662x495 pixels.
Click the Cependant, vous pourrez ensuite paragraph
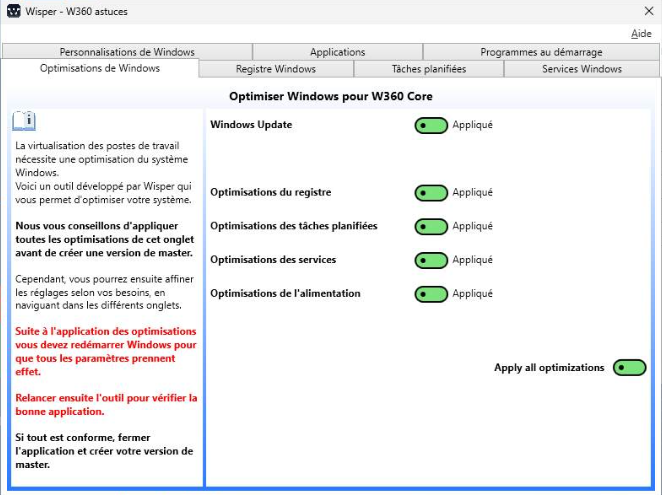click(x=104, y=292)
